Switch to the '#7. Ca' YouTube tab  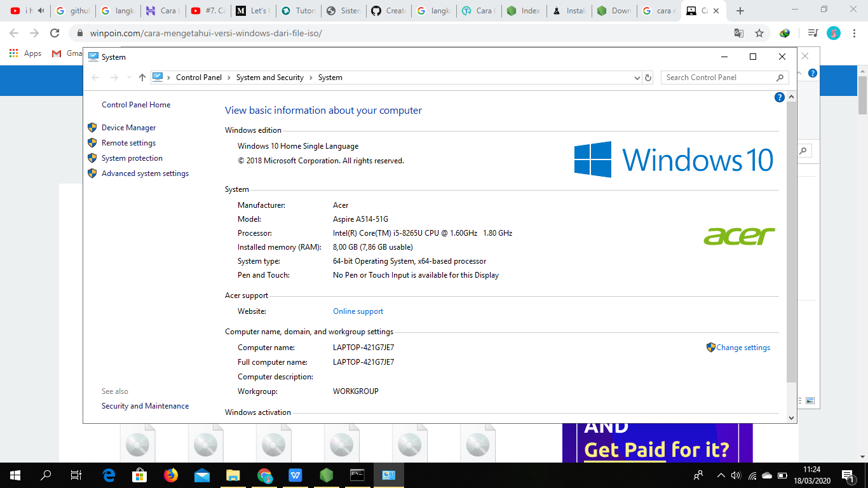[x=209, y=11]
